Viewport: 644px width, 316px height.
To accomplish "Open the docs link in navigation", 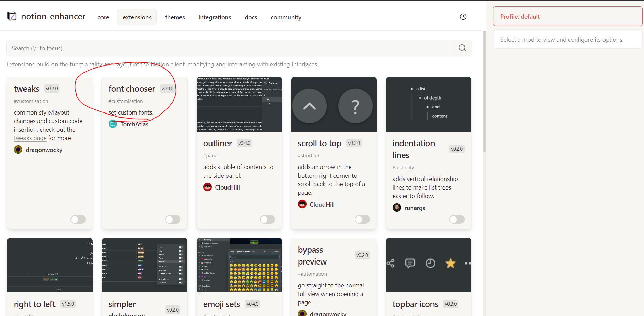I will 251,17.
